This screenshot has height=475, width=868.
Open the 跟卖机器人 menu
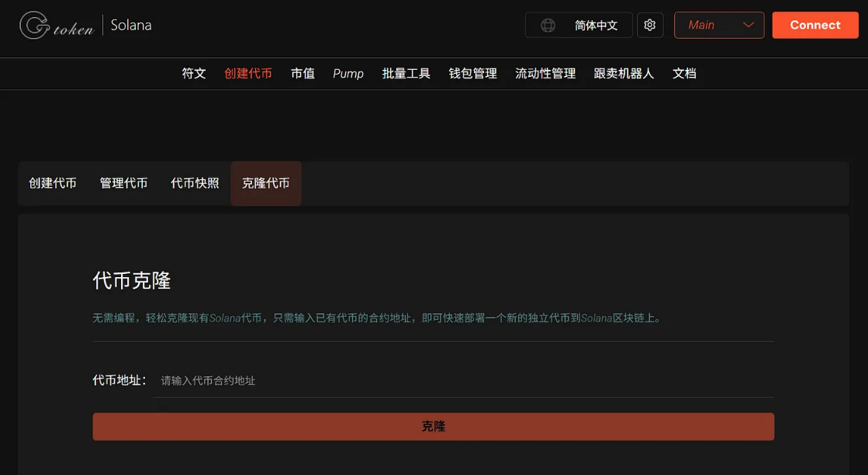tap(624, 74)
